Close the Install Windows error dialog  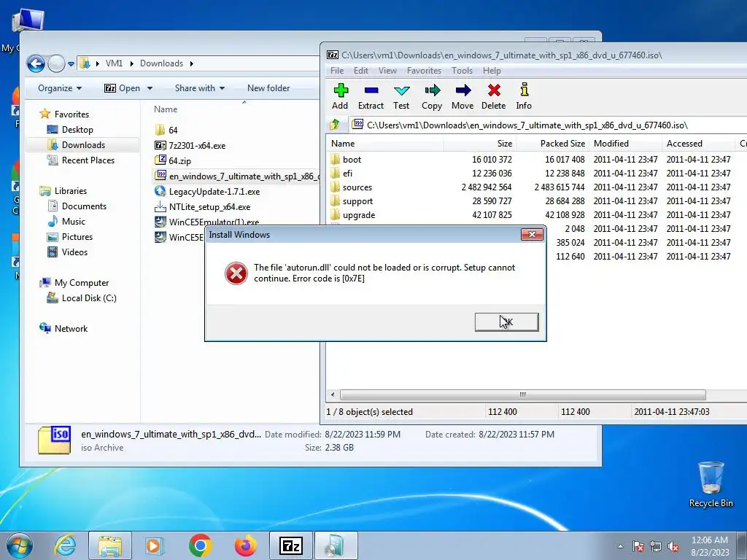click(x=532, y=234)
